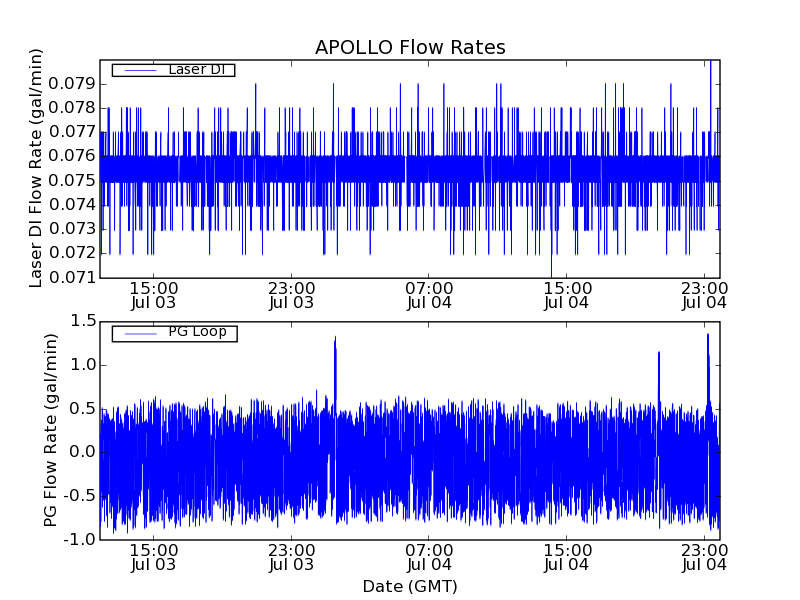
Task: Click the blue line sample in Laser DI legend
Action: pyautogui.click(x=140, y=70)
